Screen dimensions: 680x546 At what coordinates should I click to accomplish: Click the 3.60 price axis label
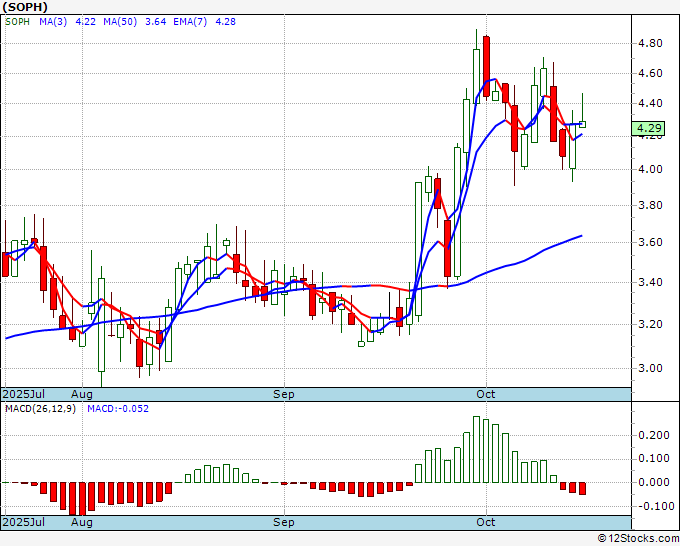(x=650, y=242)
